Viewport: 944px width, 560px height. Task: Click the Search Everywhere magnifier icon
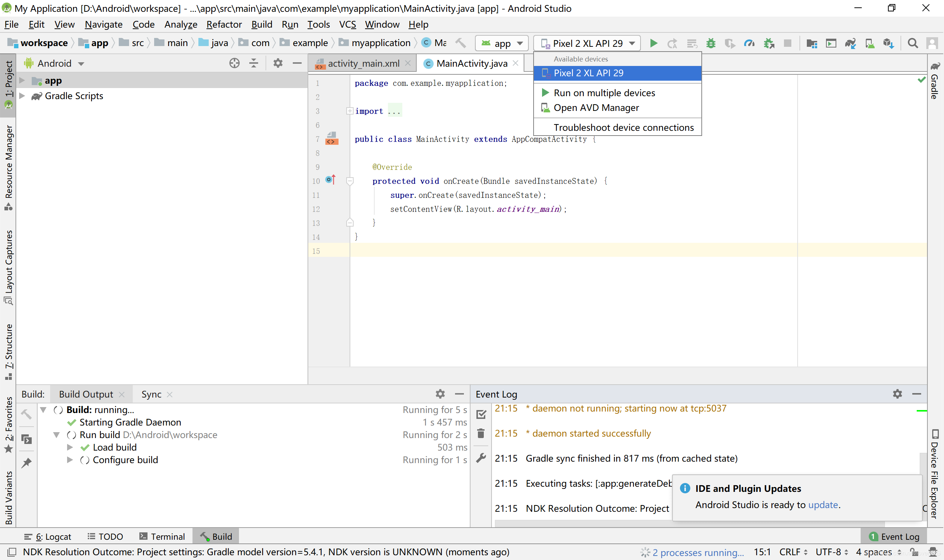[913, 43]
